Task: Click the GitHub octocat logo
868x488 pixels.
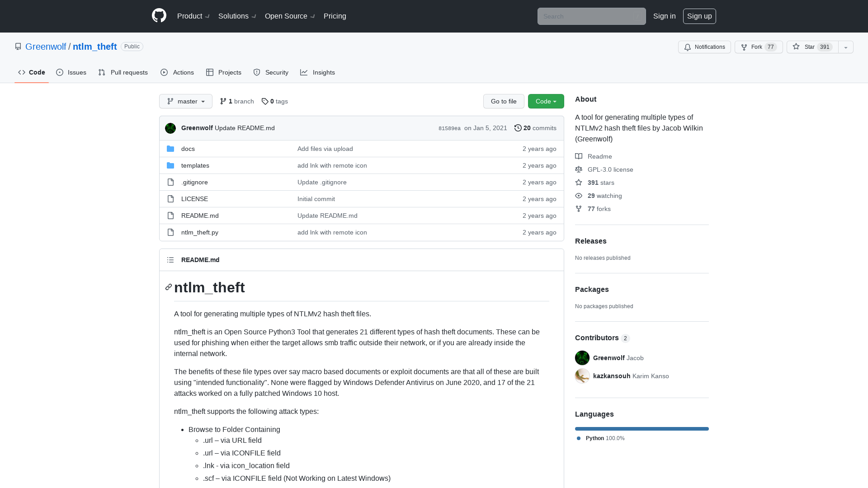Action: pos(159,16)
